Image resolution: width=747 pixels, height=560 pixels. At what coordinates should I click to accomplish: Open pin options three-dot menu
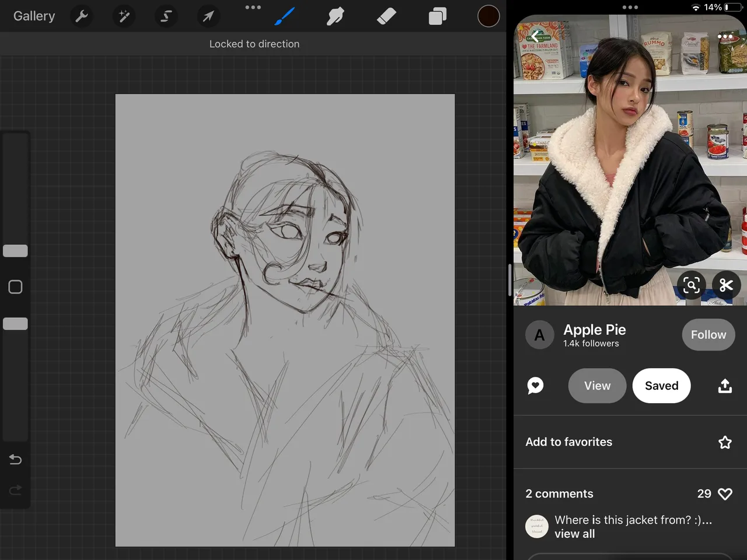725,37
